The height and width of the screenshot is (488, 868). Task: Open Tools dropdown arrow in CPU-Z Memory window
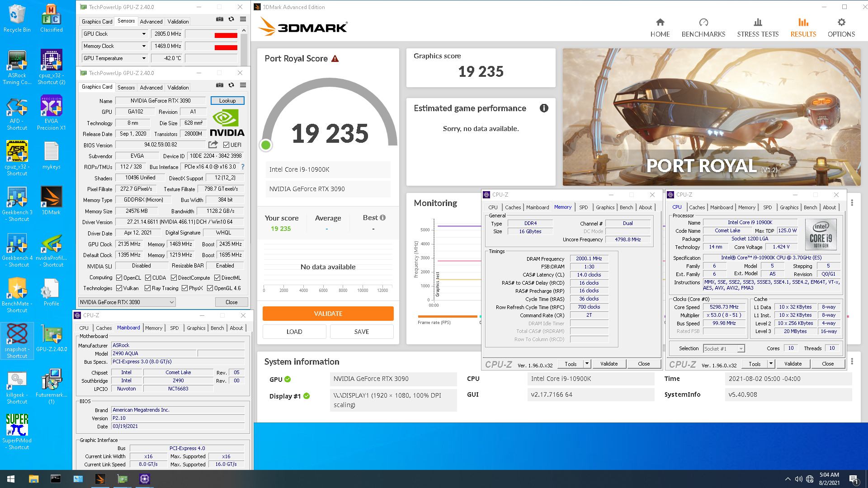(587, 364)
